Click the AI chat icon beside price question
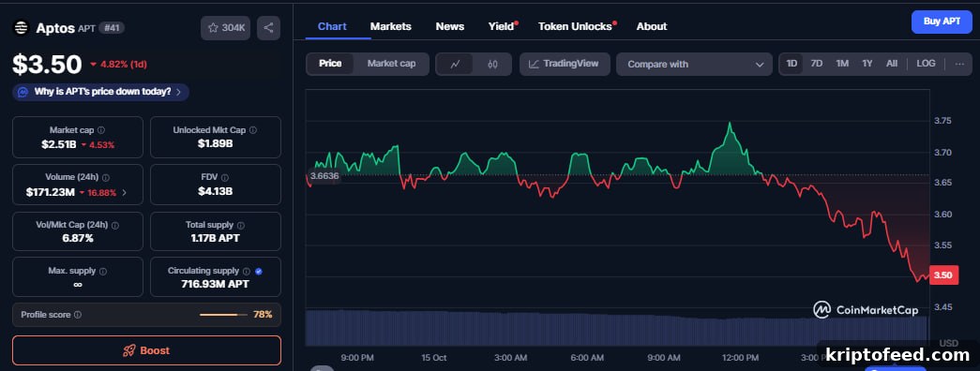Screen dimensions: 980x371 pos(23,92)
